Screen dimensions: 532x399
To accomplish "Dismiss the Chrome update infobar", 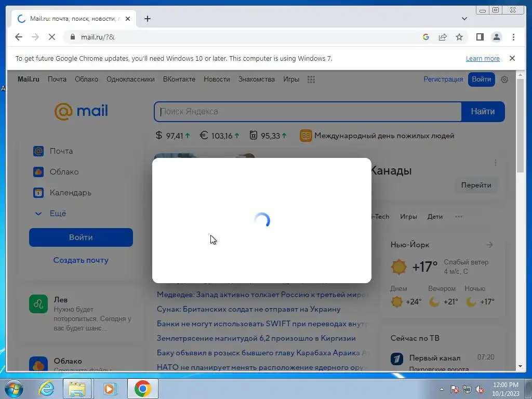I will [x=512, y=58].
